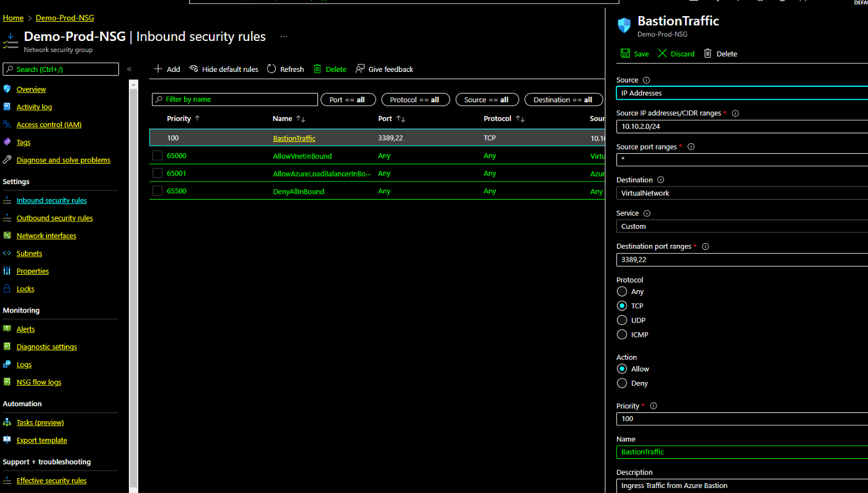
Task: Open Outbound security rules menu item
Action: coord(55,218)
